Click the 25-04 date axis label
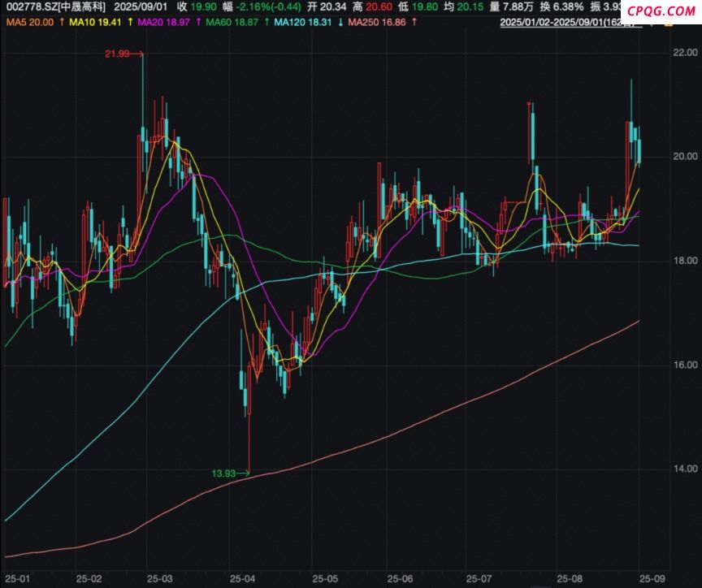Image resolution: width=702 pixels, height=588 pixels. tap(242, 578)
